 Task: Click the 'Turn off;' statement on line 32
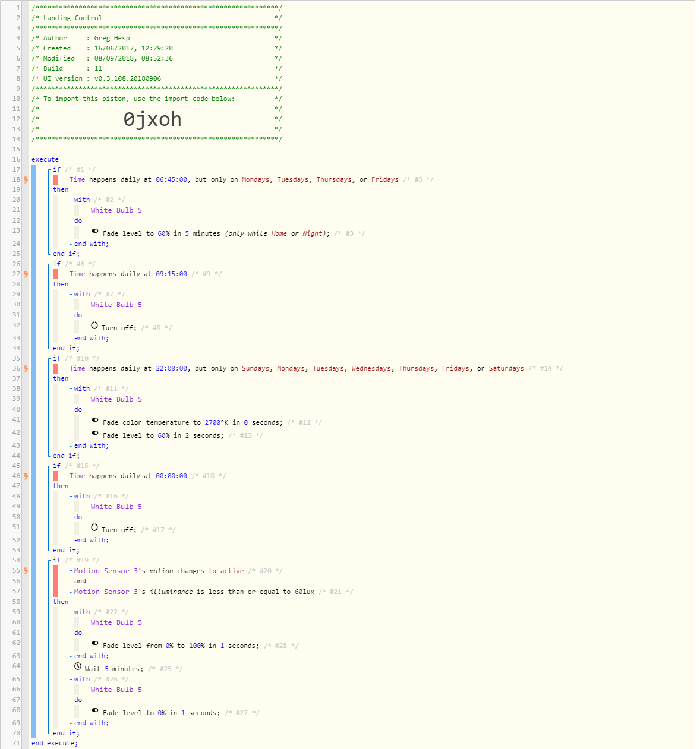[119, 328]
